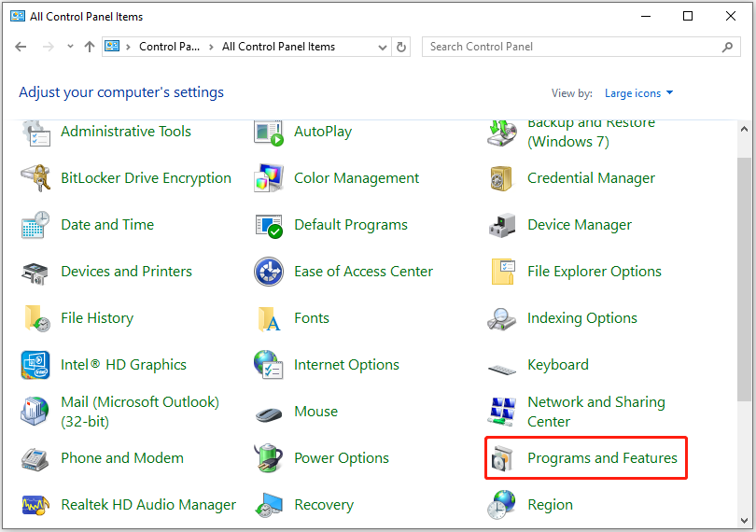Click the Credential Manager safe icon
The width and height of the screenshot is (756, 532).
501,178
